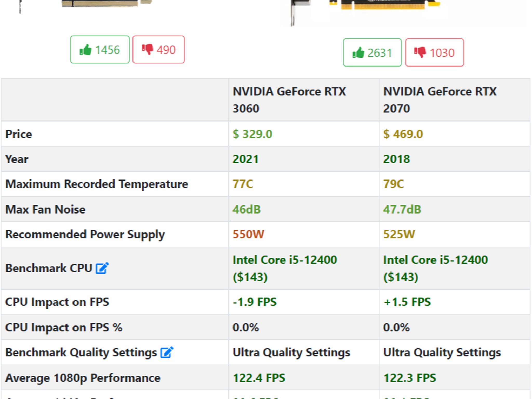Select the 525W power supply value
532x399 pixels.
[x=399, y=234]
